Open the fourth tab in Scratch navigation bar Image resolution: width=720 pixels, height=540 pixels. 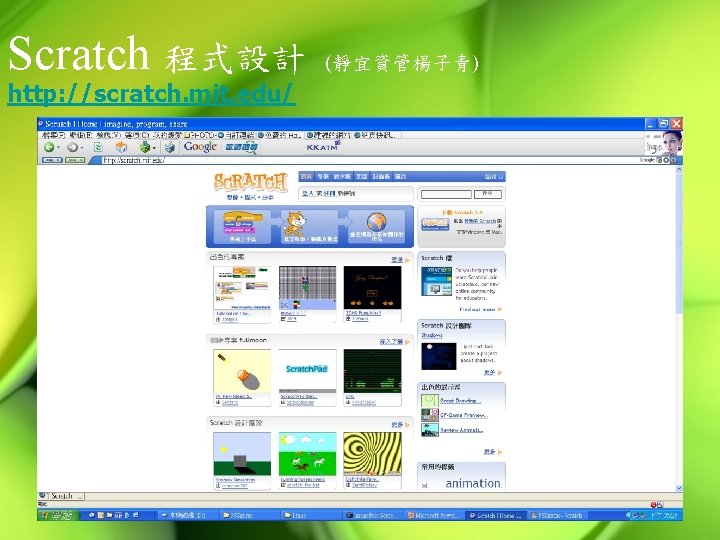pos(362,176)
